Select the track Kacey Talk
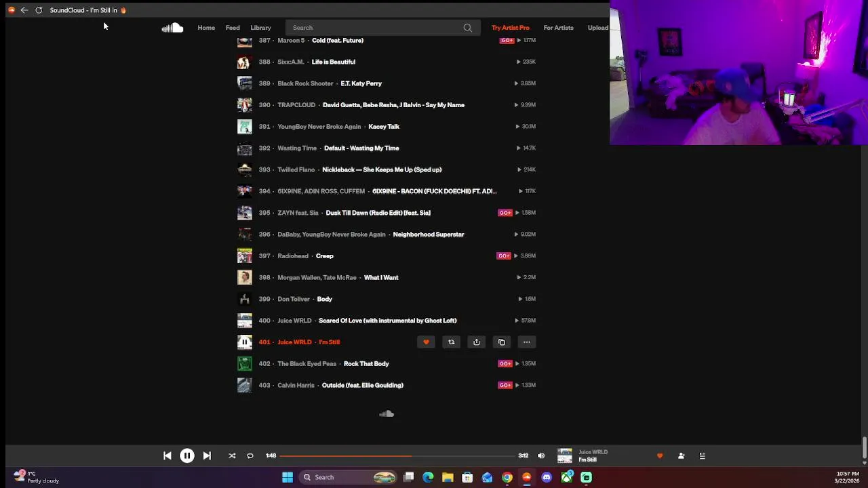This screenshot has height=488, width=868. (384, 127)
